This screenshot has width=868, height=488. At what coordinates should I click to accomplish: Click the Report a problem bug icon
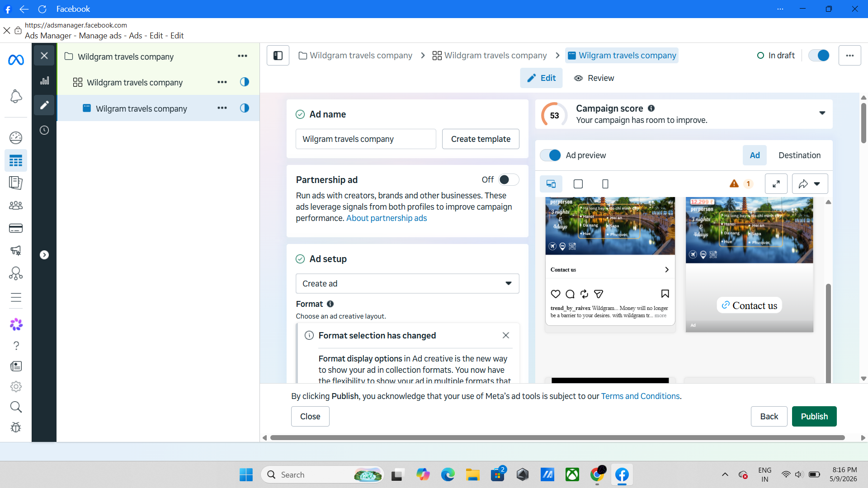pos(16,427)
